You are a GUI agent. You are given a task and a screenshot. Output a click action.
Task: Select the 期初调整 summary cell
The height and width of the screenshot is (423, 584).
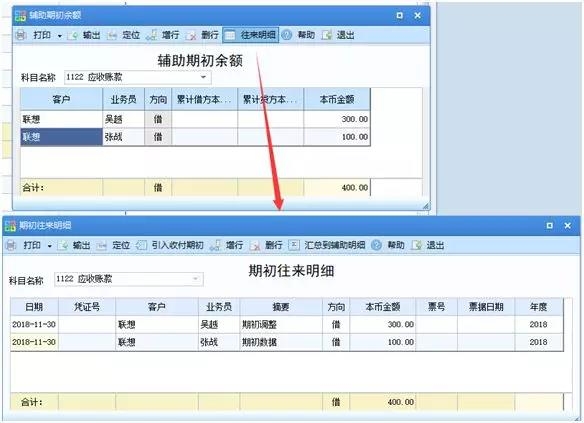281,324
